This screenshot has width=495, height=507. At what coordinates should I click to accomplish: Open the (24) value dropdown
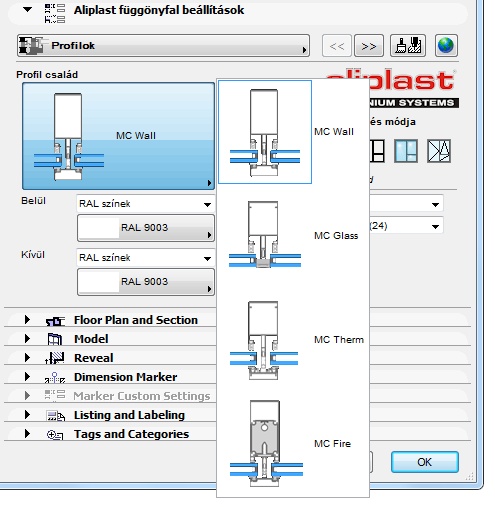coord(406,226)
